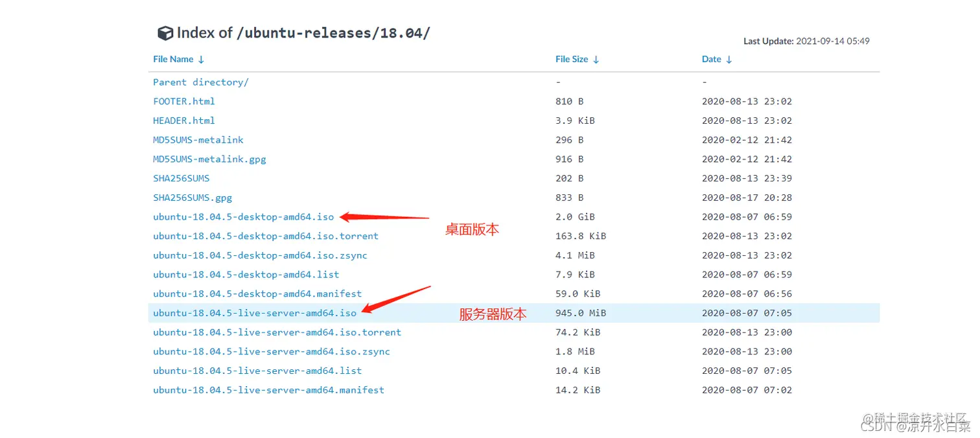Image resolution: width=980 pixels, height=438 pixels.
Task: Click the Last Update timestamp text
Action: pyautogui.click(x=806, y=41)
